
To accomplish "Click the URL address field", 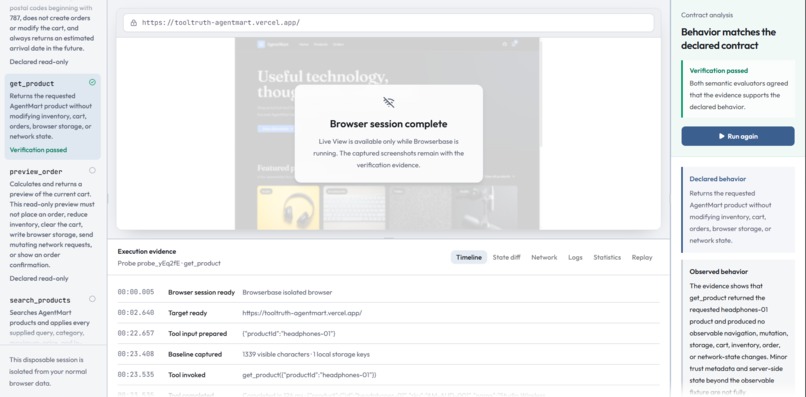I will coord(389,23).
